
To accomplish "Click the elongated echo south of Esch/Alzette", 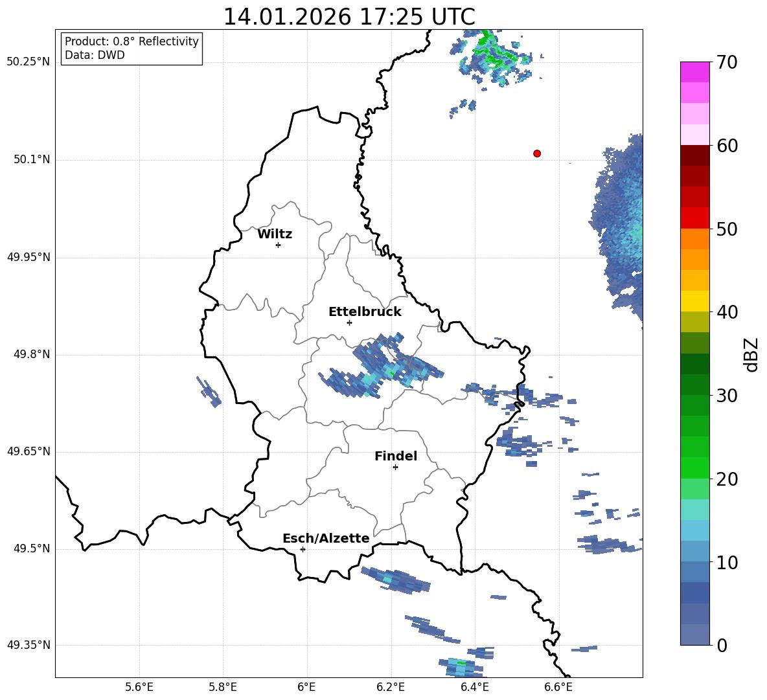I will (396, 580).
